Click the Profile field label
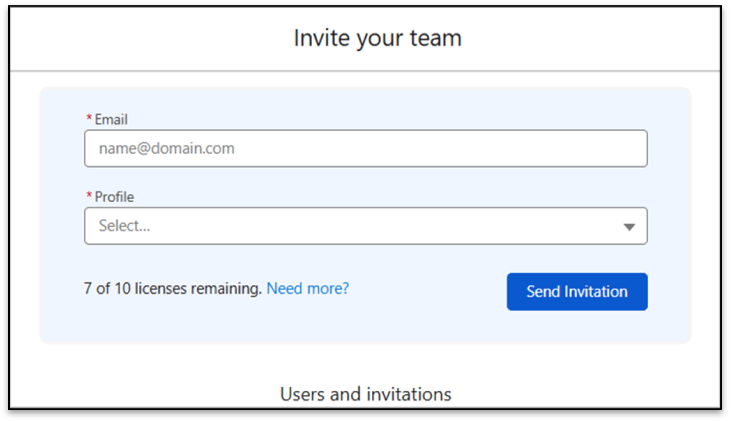 [114, 197]
